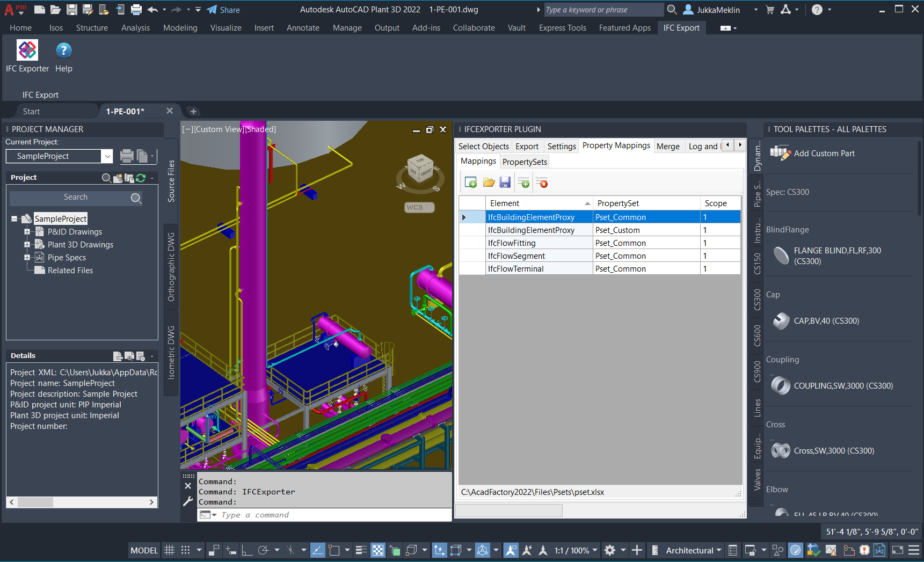Toggle snap mode in status bar
924x562 pixels.
tap(186, 550)
